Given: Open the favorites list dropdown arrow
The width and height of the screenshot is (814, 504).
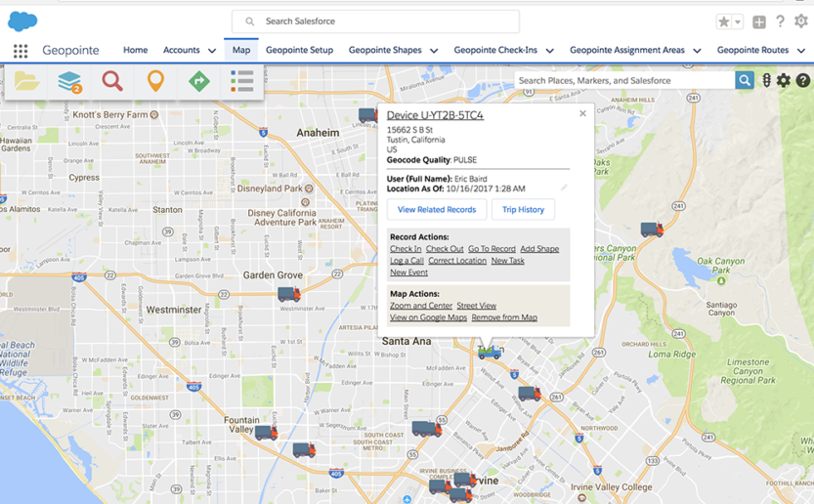Looking at the screenshot, I should click(737, 21).
